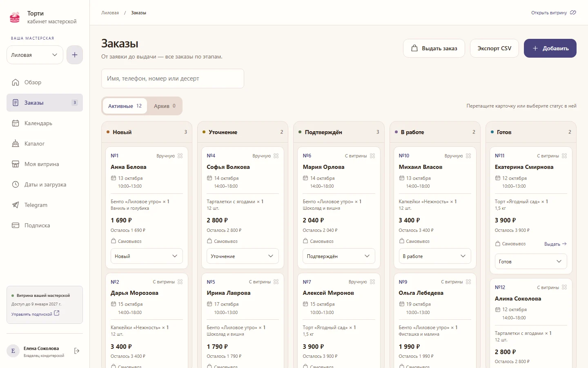Go to Подписка in the sidebar
The image size is (588, 368).
pos(45,225)
